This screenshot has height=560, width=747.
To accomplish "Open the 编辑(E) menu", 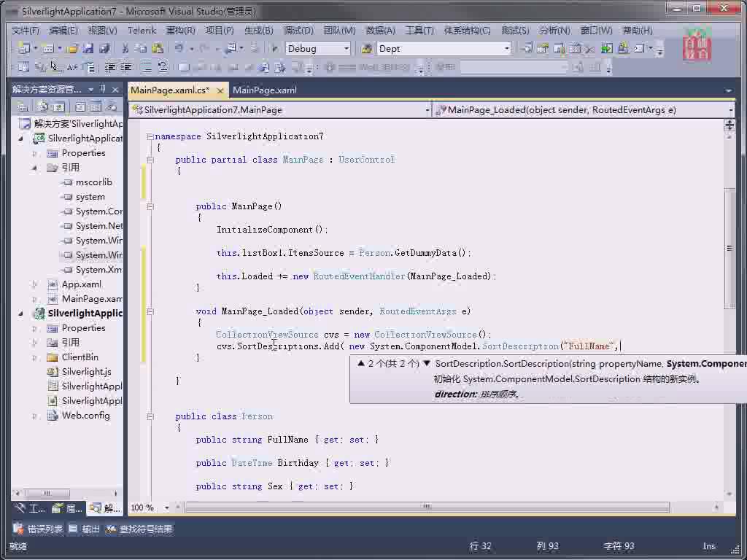I will (x=63, y=31).
